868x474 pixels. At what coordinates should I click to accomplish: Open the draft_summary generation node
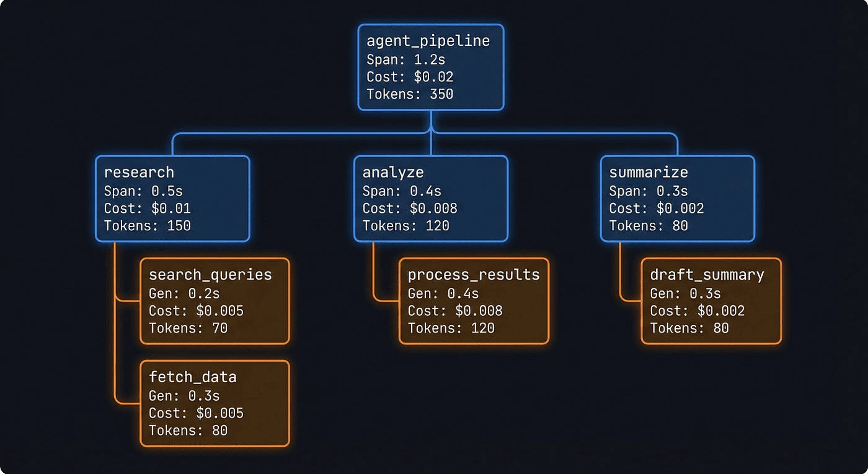pos(711,301)
